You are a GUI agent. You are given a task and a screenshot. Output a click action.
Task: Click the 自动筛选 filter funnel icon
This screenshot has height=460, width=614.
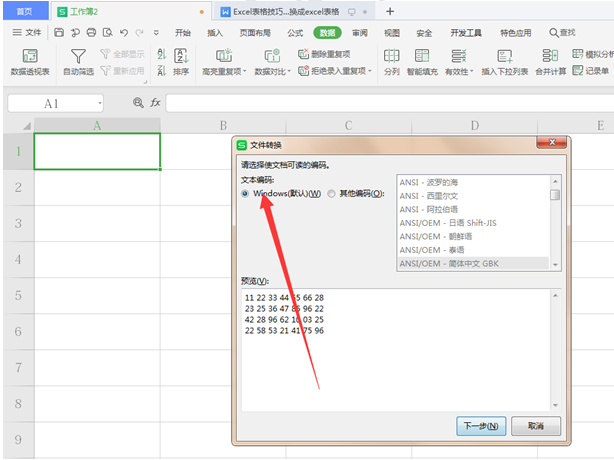pos(78,57)
